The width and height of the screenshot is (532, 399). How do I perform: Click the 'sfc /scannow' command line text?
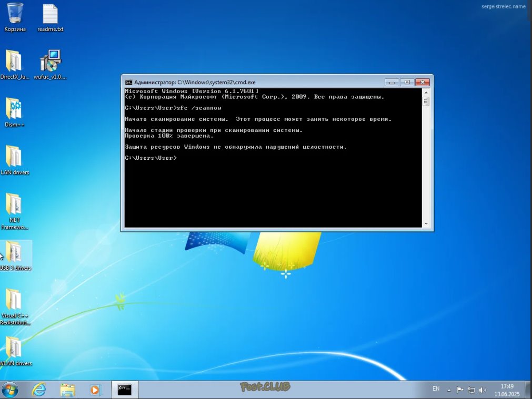pyautogui.click(x=199, y=108)
